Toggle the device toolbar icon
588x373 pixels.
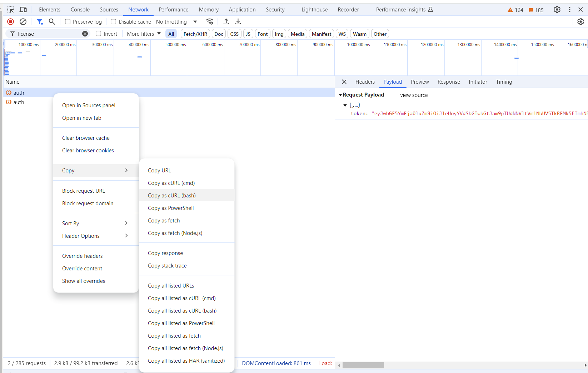(23, 10)
